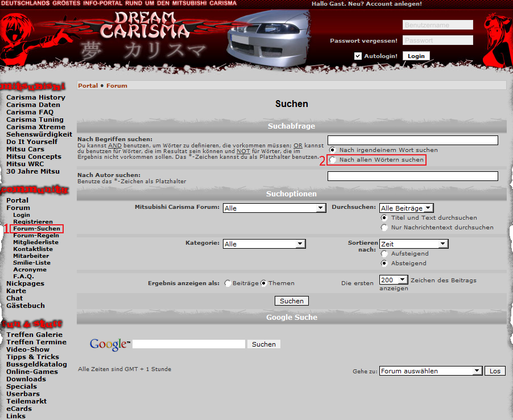Open Mitsu WRC in sidebar
513x420 pixels.
[x=25, y=164]
